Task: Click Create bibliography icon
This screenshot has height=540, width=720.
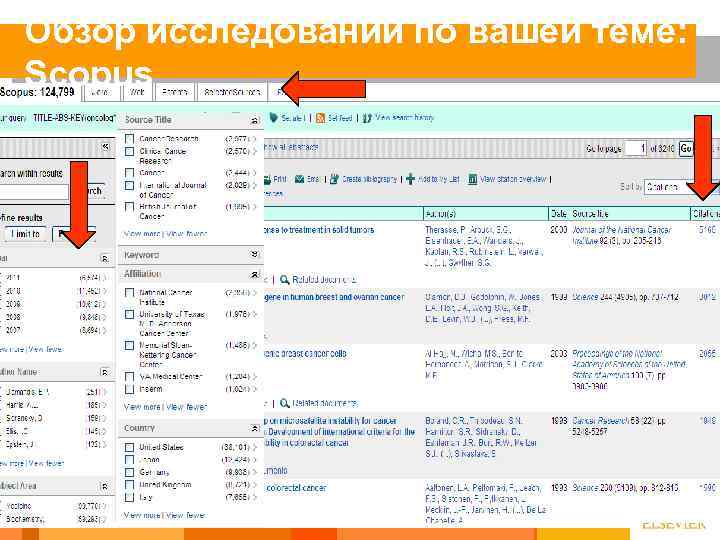Action: (334, 179)
